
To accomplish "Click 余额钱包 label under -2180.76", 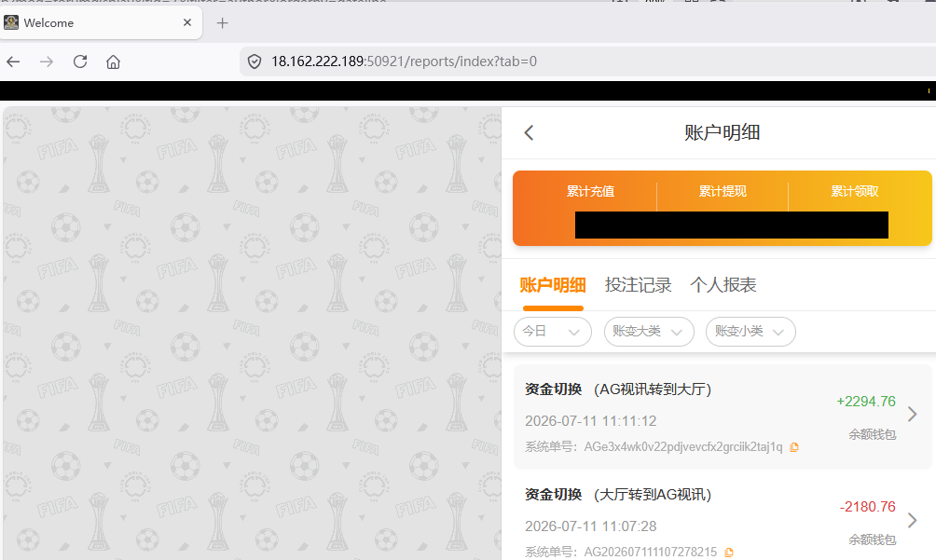I will tap(872, 540).
